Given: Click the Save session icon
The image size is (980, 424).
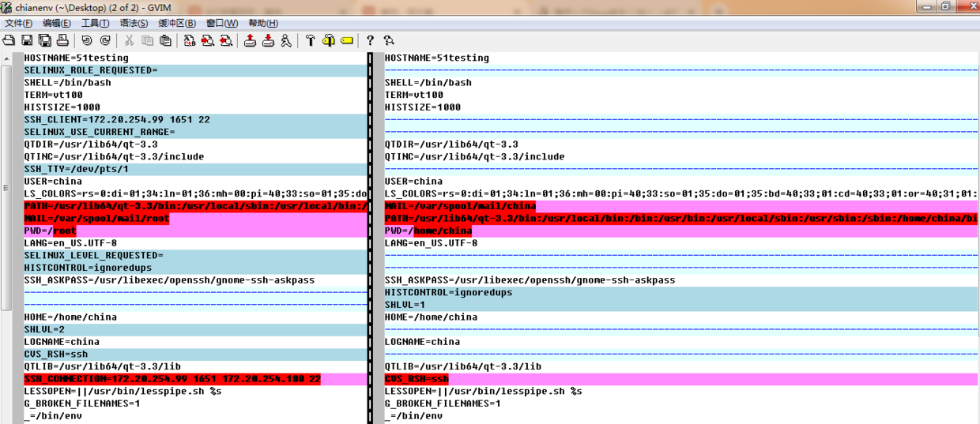Looking at the screenshot, I should [x=268, y=40].
